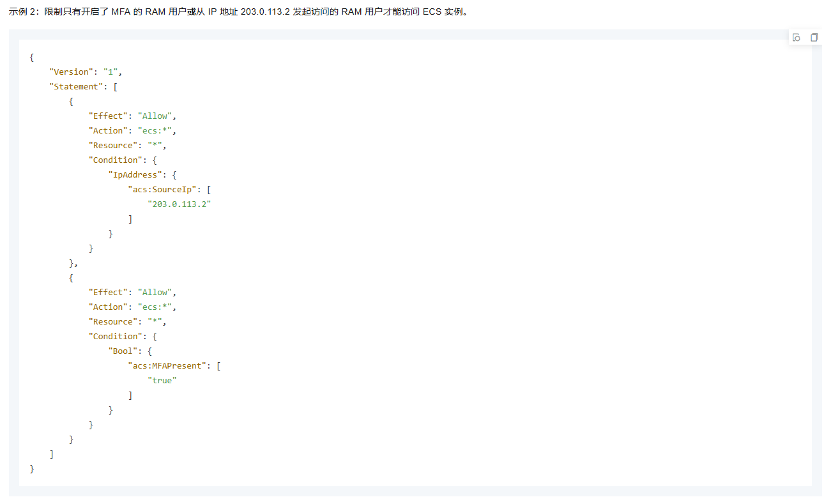Image resolution: width=831 pixels, height=504 pixels.
Task: Click the "示例 2" heading text
Action: tap(24, 13)
